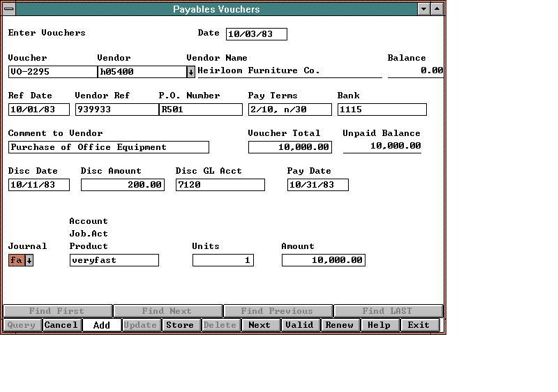Click the Disc GL Acct field
This screenshot has height=392, width=558.
[220, 185]
